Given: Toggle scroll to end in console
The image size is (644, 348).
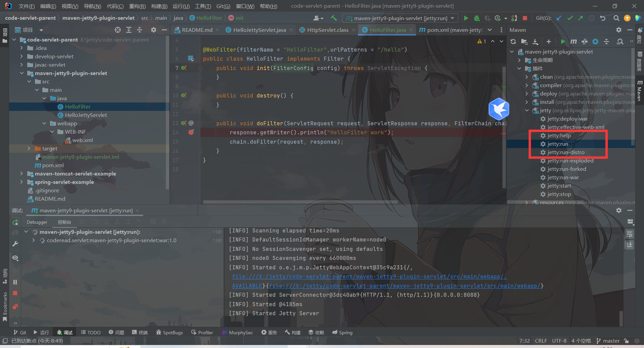Looking at the screenshot, I should click(629, 245).
